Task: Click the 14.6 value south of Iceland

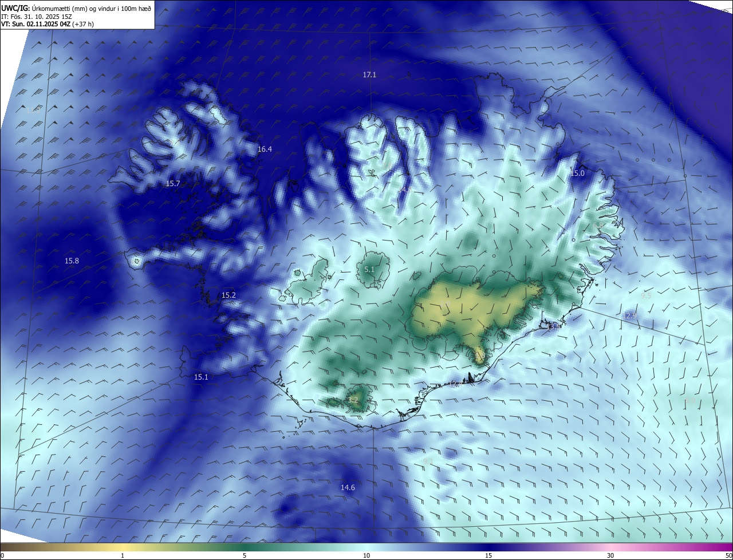Action: (x=348, y=488)
